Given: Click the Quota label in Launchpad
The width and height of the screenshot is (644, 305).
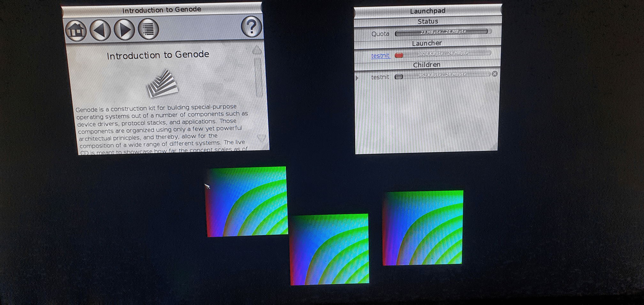Looking at the screenshot, I should click(x=380, y=34).
